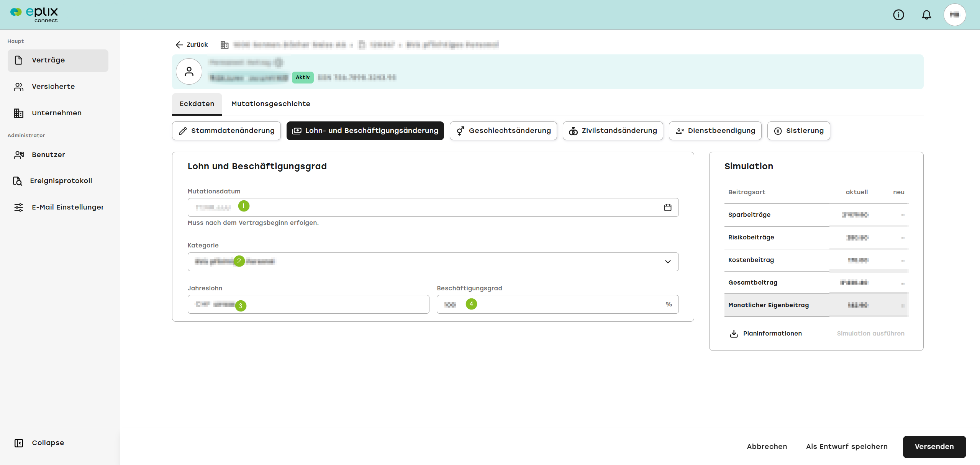Click the Sparbeiträge row label
Image resolution: width=980 pixels, height=465 pixels.
click(749, 215)
